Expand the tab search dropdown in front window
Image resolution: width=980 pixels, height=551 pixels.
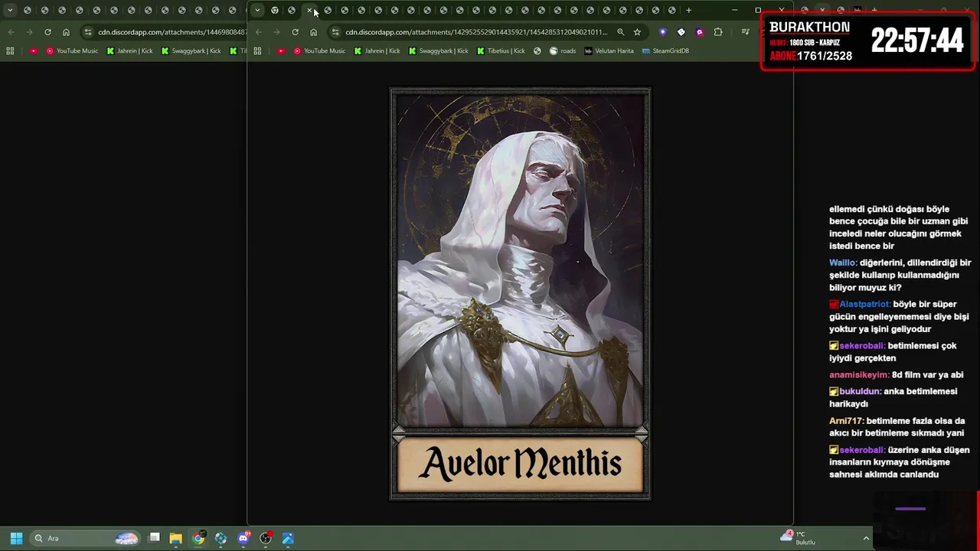click(257, 10)
